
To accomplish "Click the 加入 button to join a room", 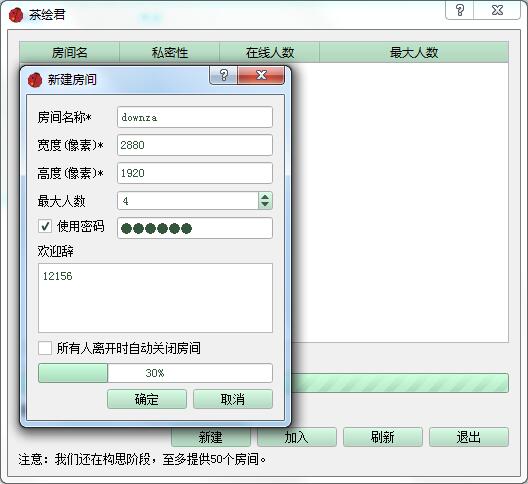I will coord(297,438).
